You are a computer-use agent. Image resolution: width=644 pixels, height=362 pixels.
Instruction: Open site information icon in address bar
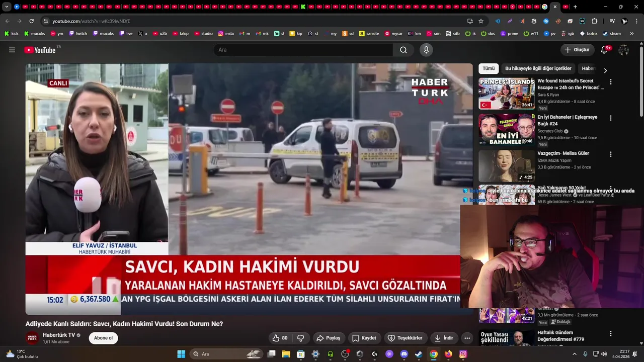pyautogui.click(x=46, y=21)
